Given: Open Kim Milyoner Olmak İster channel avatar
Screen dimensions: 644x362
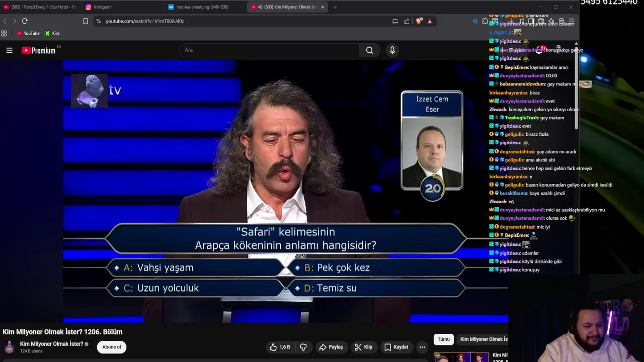Looking at the screenshot, I should 9,347.
